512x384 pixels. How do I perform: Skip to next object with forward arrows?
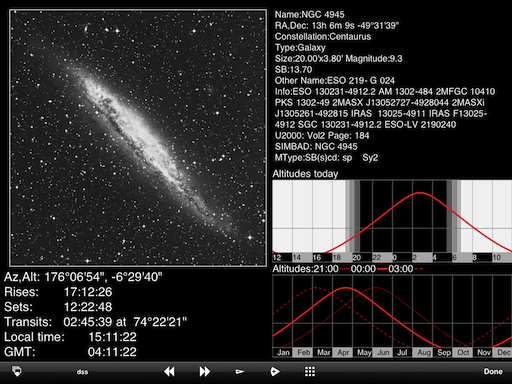[x=205, y=372]
